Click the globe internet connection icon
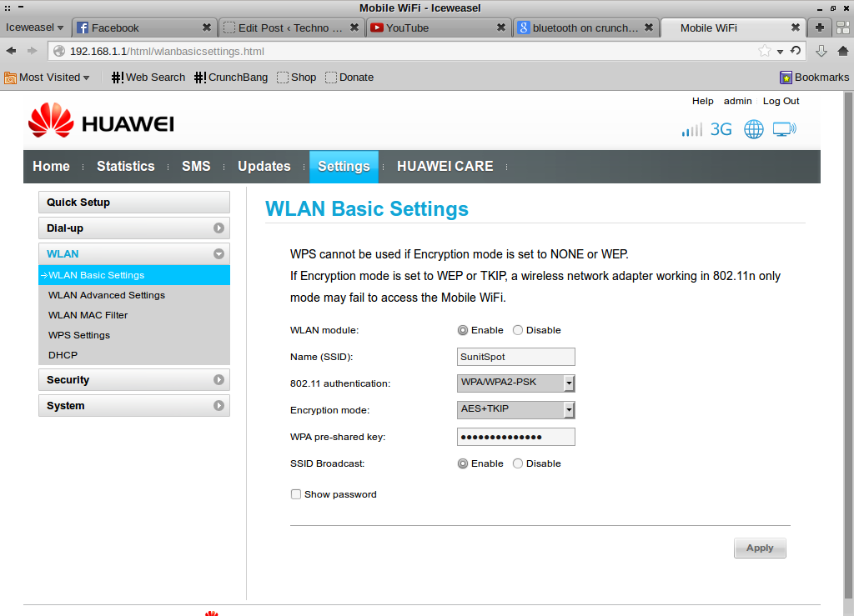 753,129
